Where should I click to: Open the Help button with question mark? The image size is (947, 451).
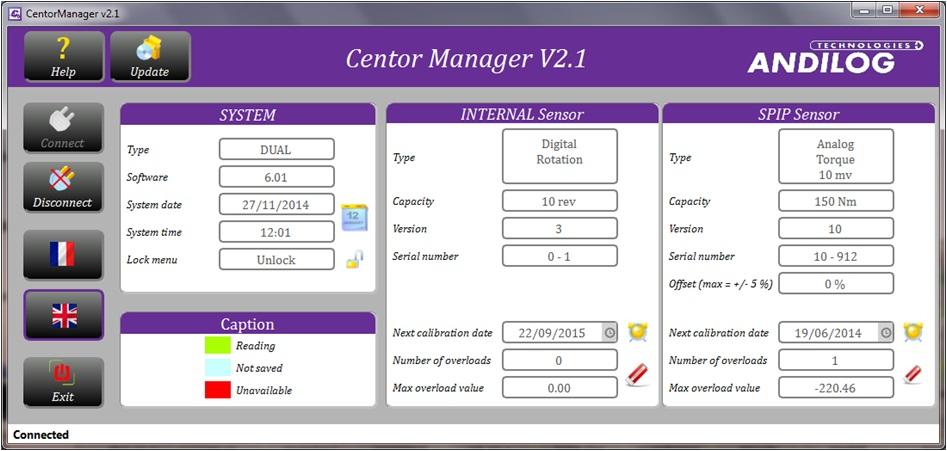pyautogui.click(x=63, y=57)
